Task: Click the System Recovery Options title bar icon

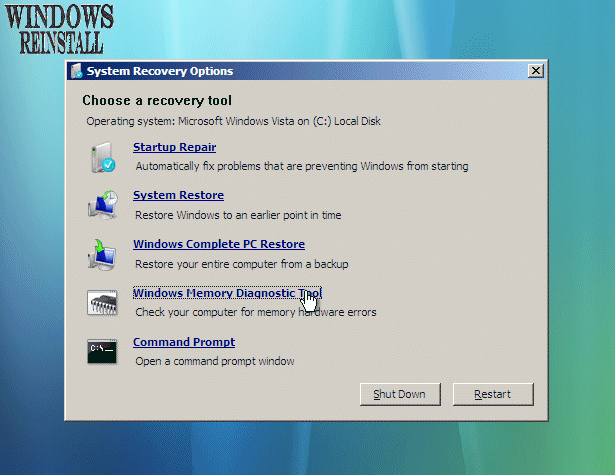Action: point(76,71)
